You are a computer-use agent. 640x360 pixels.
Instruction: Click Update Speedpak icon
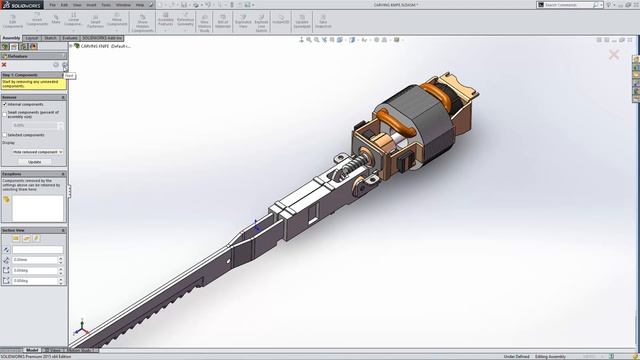[x=302, y=21]
